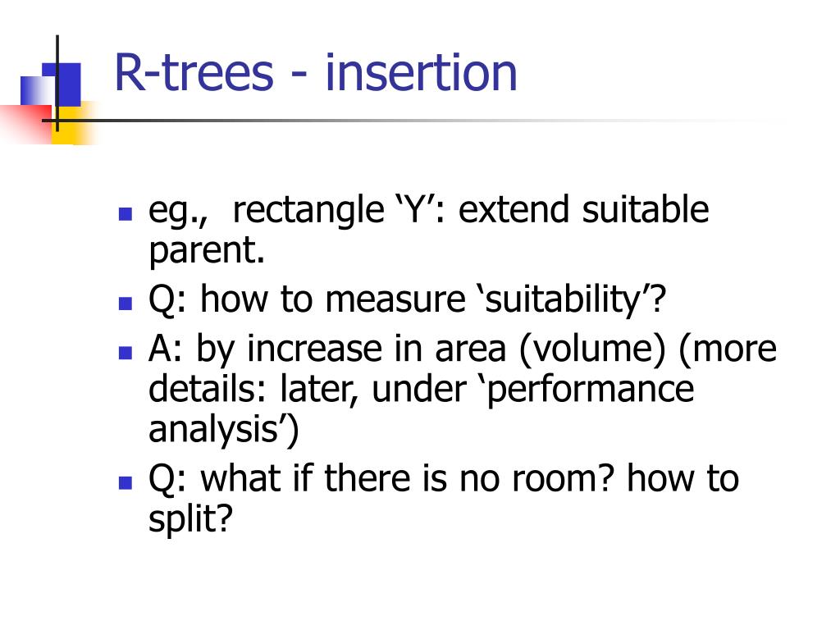Click the 'R-trees - insertion' slide title
Image resolution: width=840 pixels, height=630 pixels.
pos(316,72)
